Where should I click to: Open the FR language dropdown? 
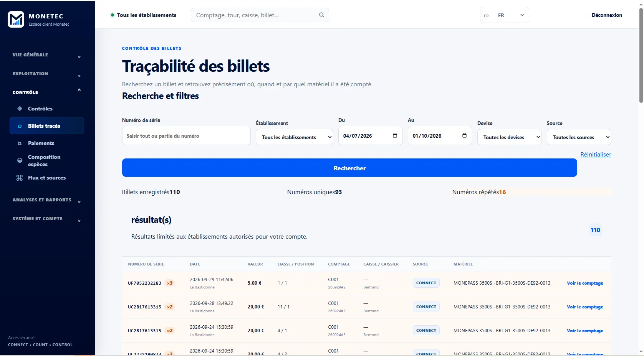[x=504, y=15]
